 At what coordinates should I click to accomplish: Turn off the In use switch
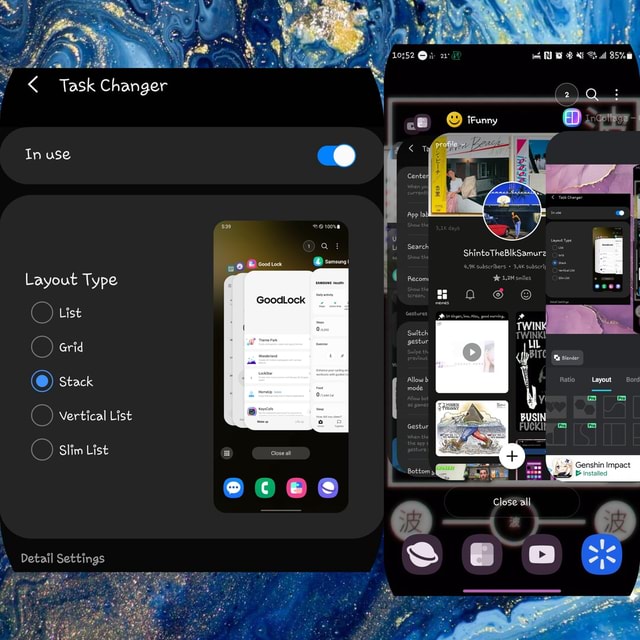[336, 155]
